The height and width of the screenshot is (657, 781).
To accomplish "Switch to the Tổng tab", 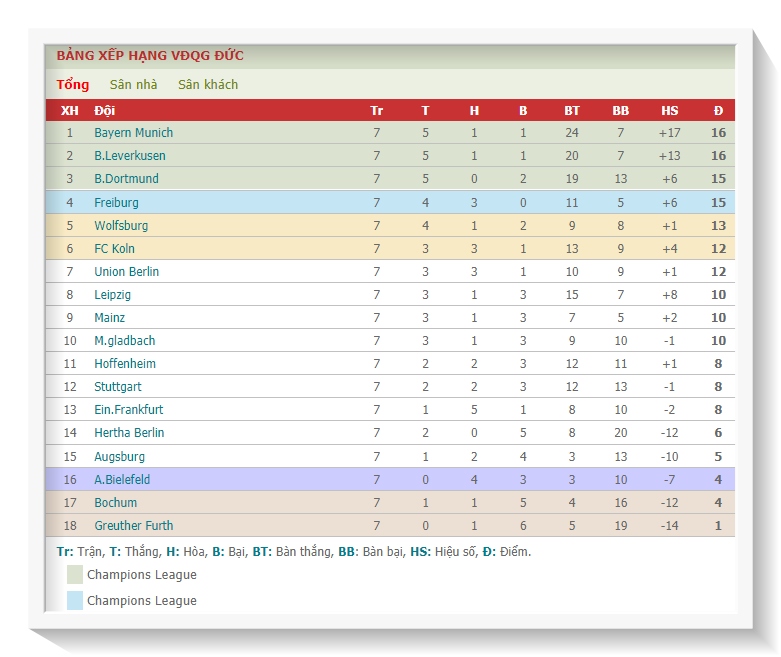I will 72,85.
